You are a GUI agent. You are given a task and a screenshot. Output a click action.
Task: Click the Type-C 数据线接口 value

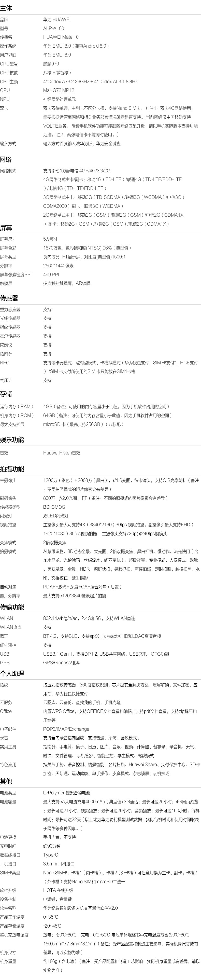pyautogui.click(x=51, y=855)
